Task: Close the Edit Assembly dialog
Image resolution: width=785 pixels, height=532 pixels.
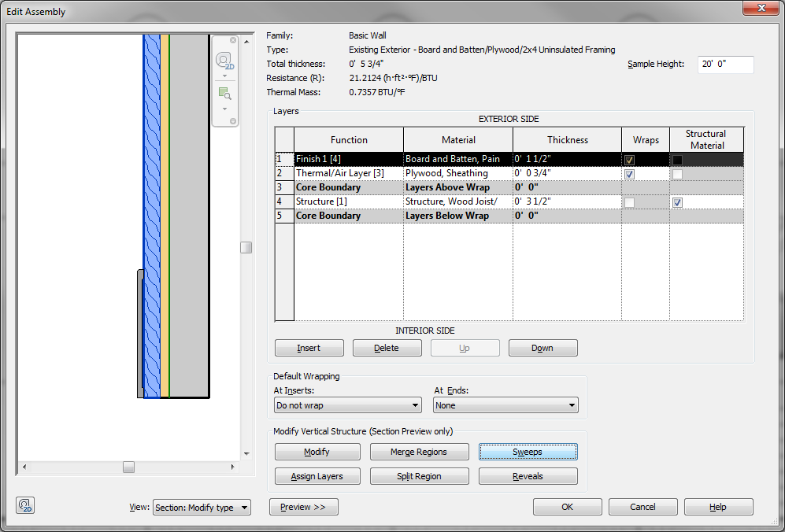Action: pos(761,8)
